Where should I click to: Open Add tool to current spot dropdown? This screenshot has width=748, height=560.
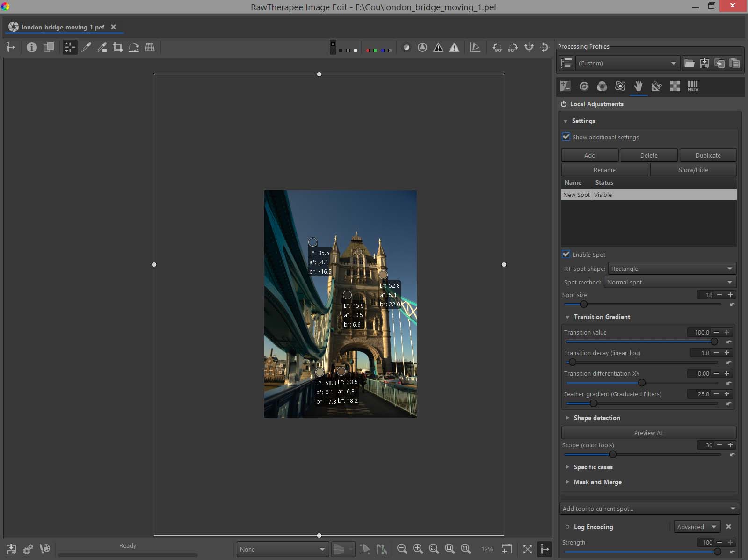click(x=649, y=509)
